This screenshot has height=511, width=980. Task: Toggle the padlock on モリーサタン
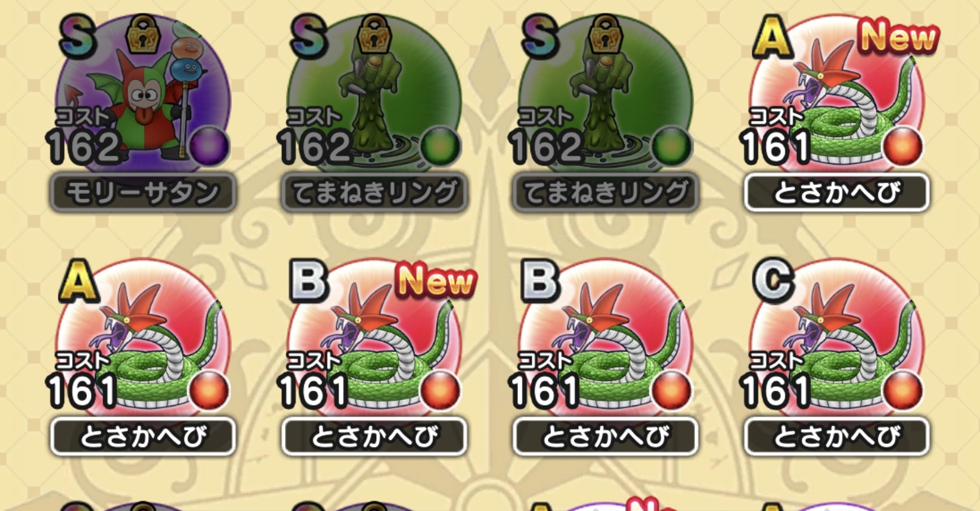coord(142,35)
